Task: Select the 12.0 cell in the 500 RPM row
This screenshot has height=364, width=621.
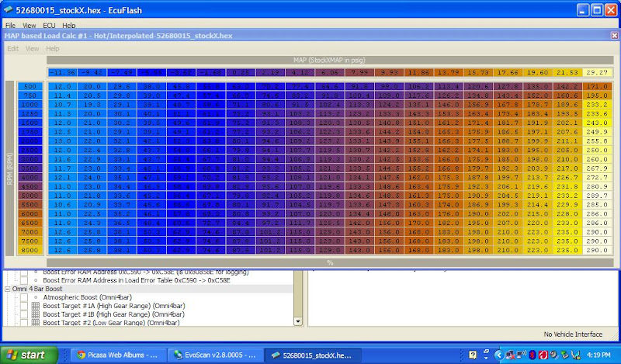Action: point(62,86)
